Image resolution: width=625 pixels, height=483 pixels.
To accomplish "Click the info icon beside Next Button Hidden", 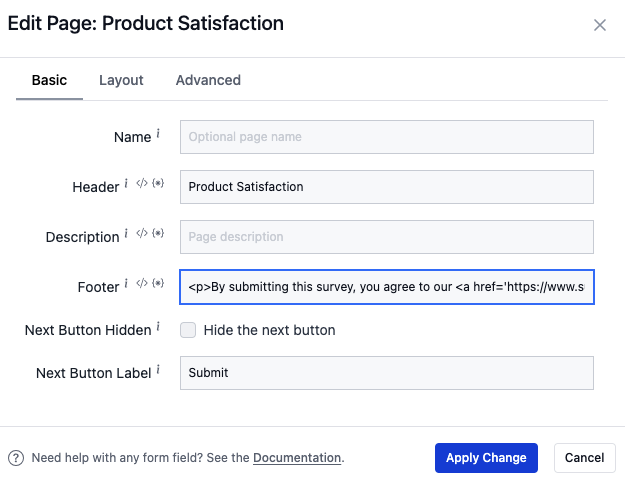I will point(158,327).
